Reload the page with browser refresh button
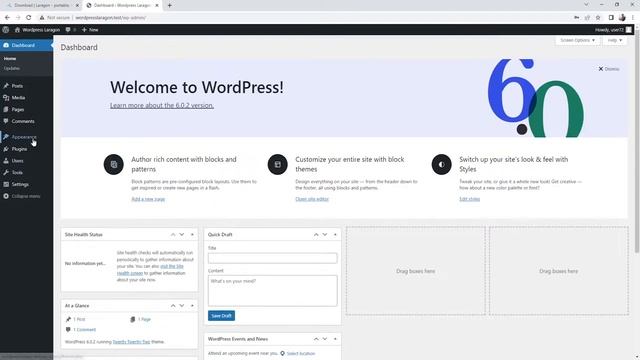This screenshot has width=640, height=360. coord(29,18)
